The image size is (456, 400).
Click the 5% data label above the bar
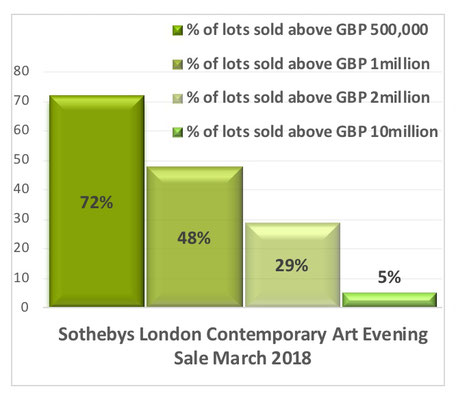(x=389, y=277)
